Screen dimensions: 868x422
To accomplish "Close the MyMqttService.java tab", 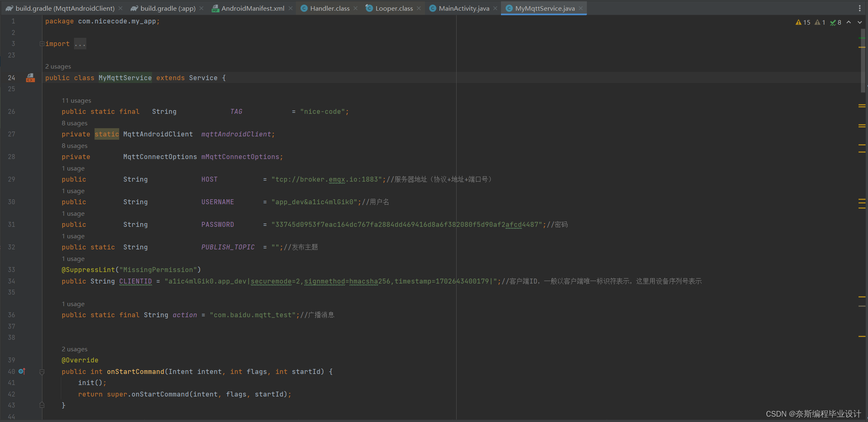I will point(581,8).
